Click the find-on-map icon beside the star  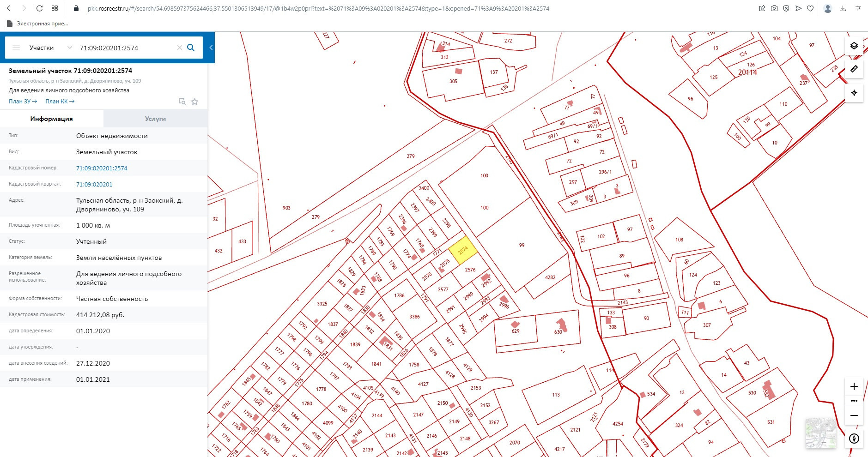182,102
